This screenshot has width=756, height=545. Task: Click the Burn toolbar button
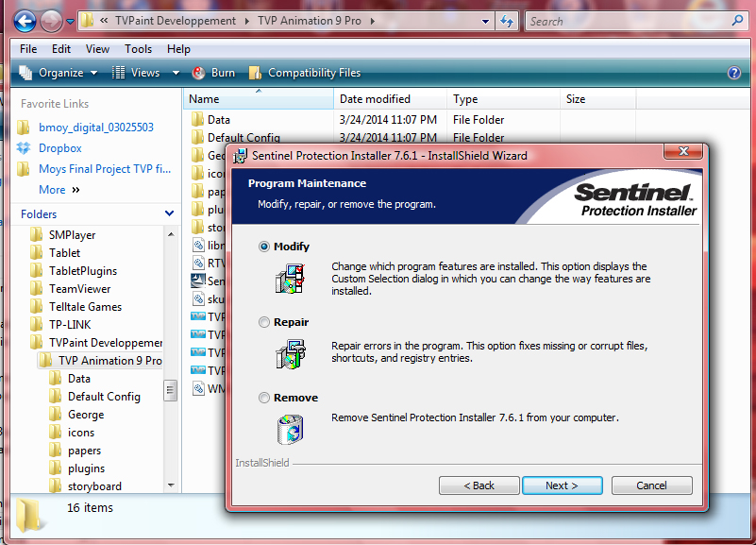[213, 73]
